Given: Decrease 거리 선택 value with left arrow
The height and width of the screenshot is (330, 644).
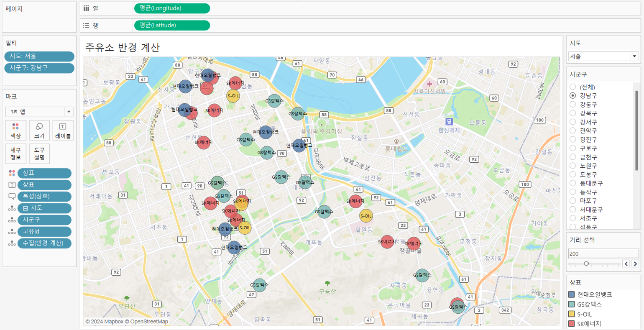Looking at the screenshot, I should [626, 263].
